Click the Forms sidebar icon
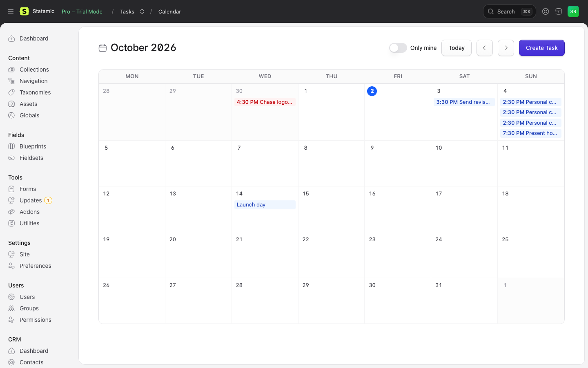 11,189
